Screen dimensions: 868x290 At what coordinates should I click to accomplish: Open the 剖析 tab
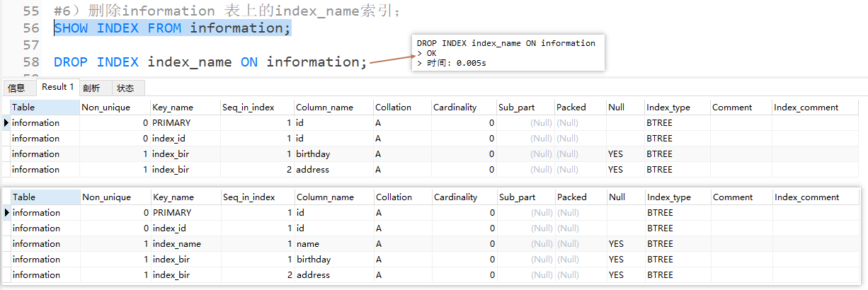pyautogui.click(x=91, y=88)
